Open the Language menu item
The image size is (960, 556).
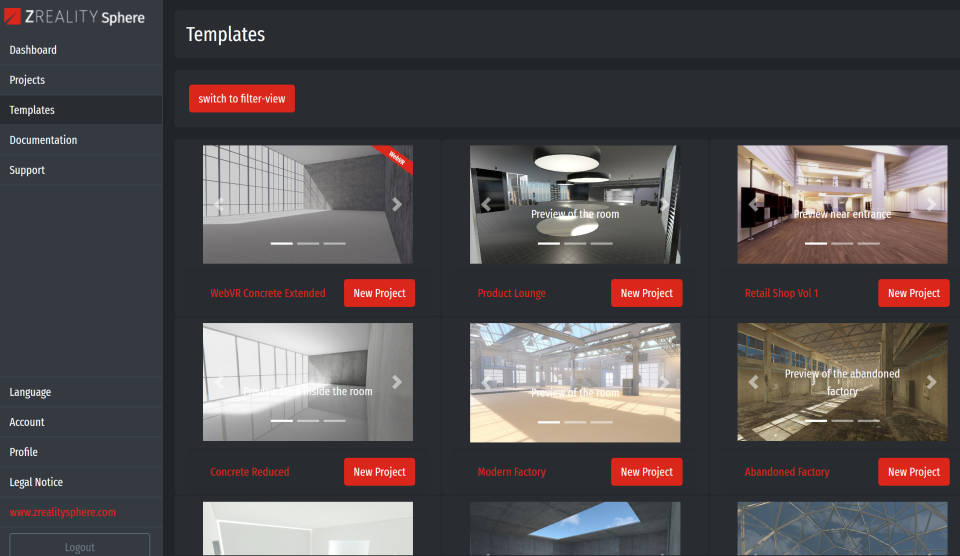coord(81,392)
